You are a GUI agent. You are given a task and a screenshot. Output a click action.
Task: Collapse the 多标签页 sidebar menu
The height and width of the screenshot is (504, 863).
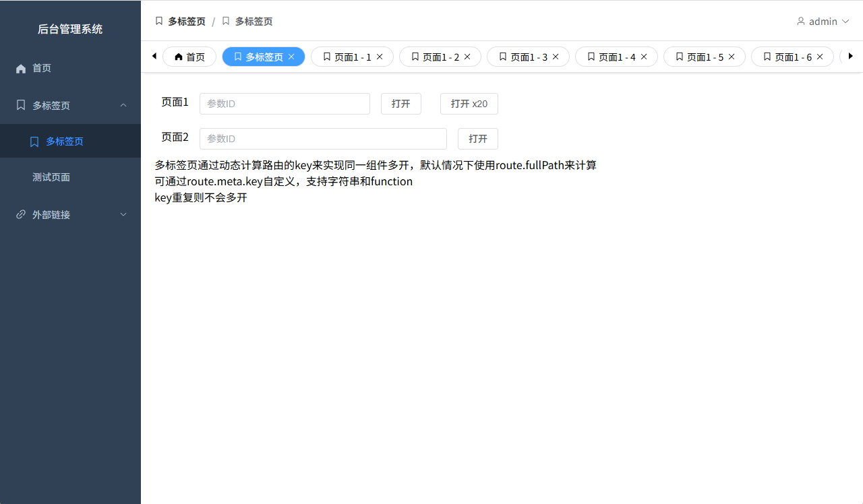[x=123, y=105]
